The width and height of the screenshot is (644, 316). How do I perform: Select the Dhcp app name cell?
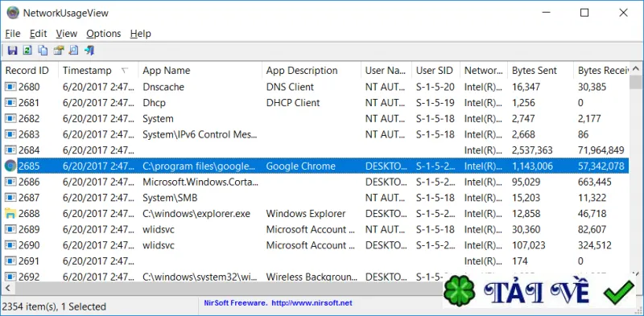tap(154, 103)
